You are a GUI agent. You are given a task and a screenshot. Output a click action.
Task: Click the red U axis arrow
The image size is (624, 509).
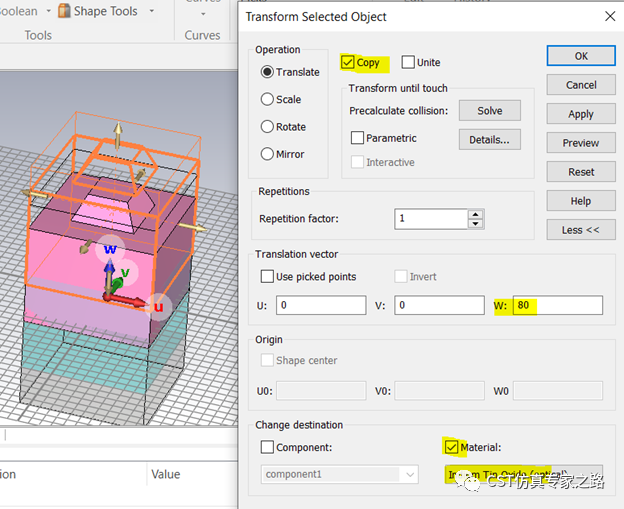click(x=125, y=300)
